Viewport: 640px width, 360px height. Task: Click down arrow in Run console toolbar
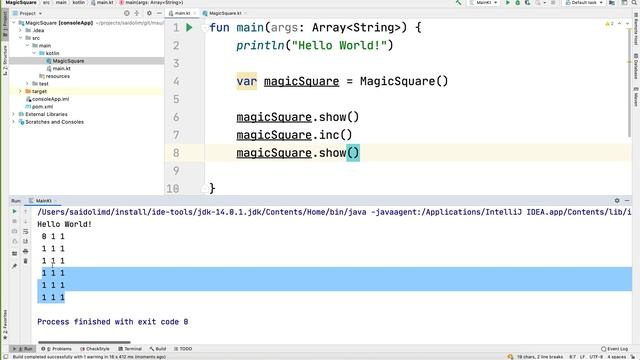(x=26, y=221)
